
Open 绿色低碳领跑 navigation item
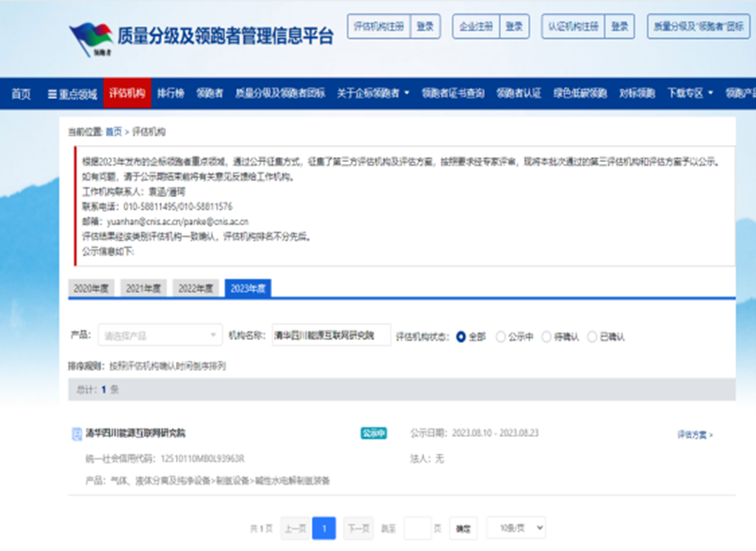pos(580,93)
